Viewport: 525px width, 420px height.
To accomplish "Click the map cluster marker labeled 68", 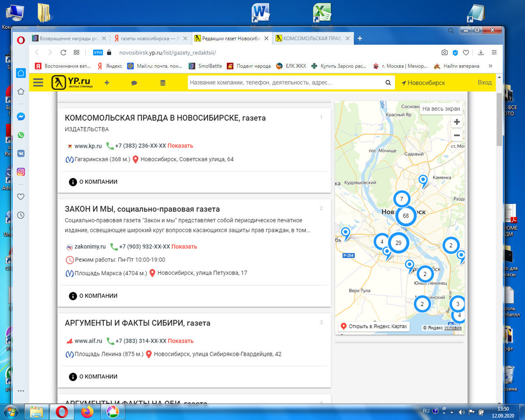I will click(406, 216).
